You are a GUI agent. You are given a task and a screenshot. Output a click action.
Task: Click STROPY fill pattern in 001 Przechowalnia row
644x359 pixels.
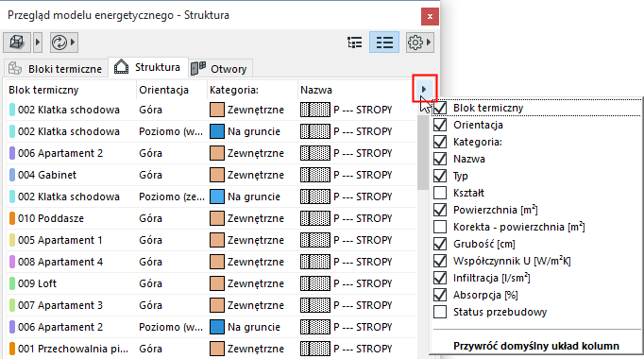pos(315,349)
